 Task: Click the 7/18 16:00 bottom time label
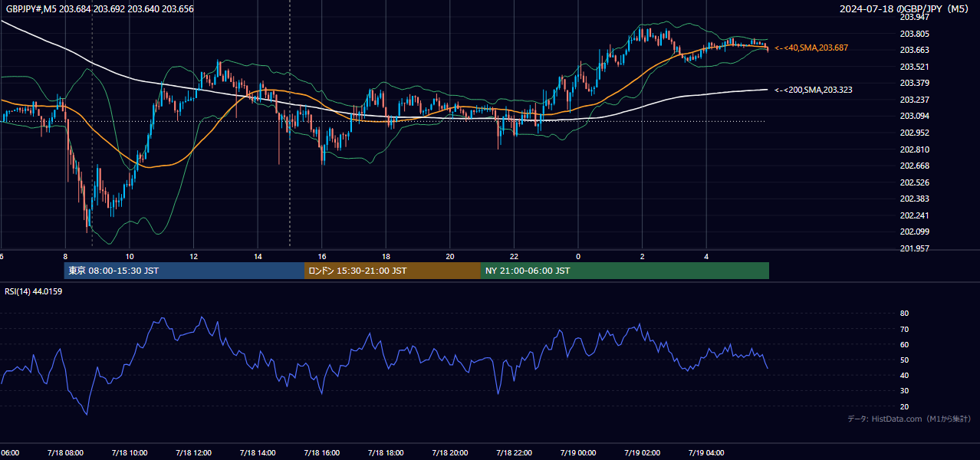321,452
